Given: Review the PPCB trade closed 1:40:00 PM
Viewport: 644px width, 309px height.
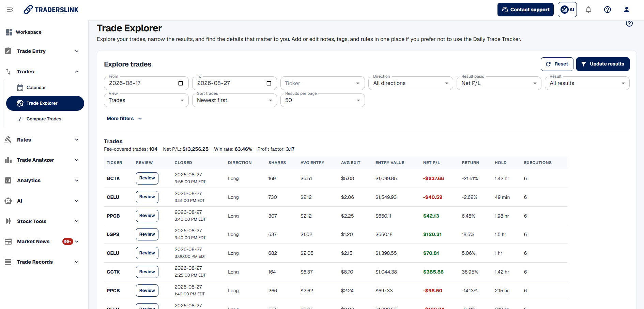Looking at the screenshot, I should tap(147, 291).
